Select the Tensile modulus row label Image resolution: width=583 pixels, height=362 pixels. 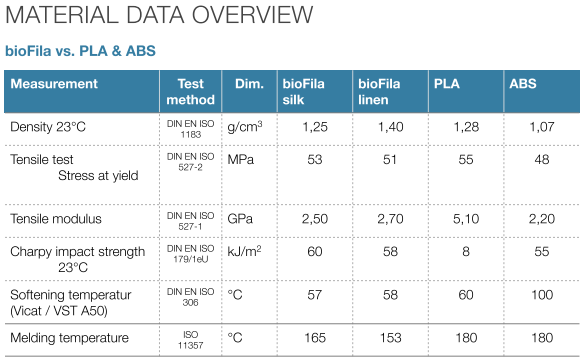tap(56, 219)
